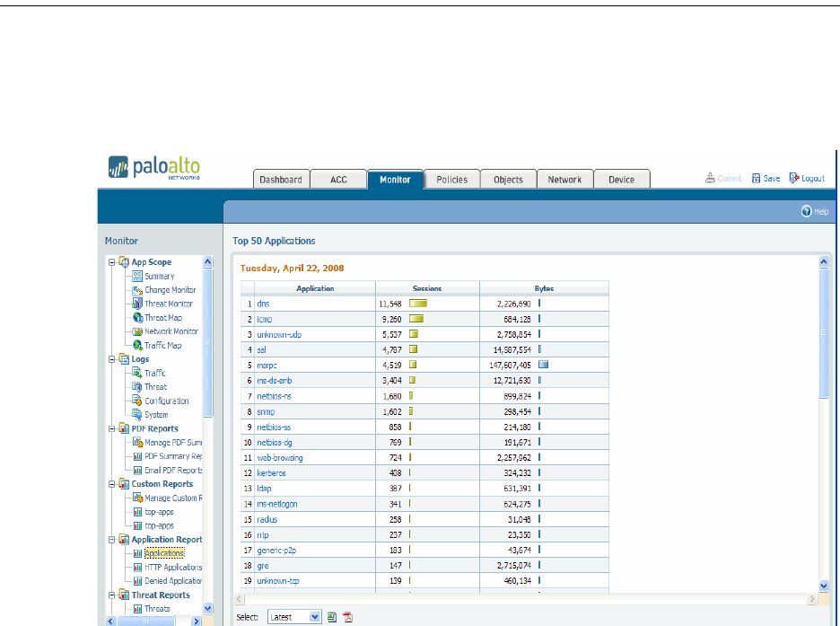840x626 pixels.
Task: Go to the Policies tab
Action: tap(452, 180)
